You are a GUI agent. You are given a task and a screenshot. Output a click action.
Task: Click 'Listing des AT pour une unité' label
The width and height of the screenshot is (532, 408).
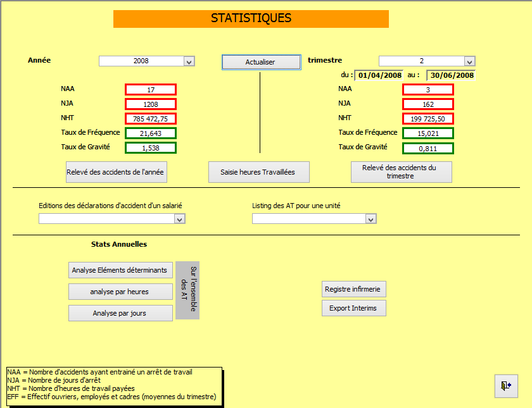point(296,206)
